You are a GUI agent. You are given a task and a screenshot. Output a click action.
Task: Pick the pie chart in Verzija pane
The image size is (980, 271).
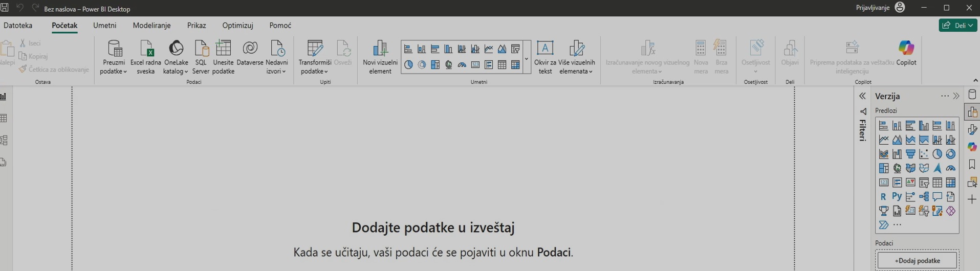click(937, 154)
